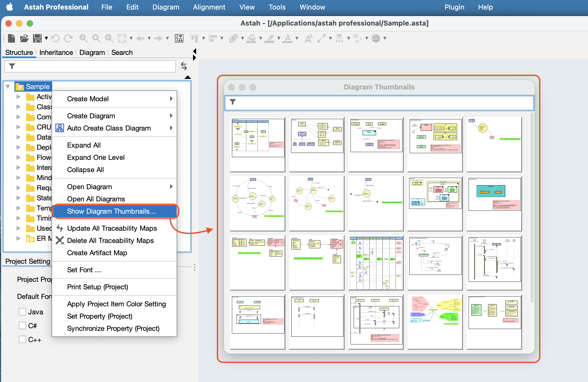Click the sync arrows icon beside structure filter

(x=184, y=66)
